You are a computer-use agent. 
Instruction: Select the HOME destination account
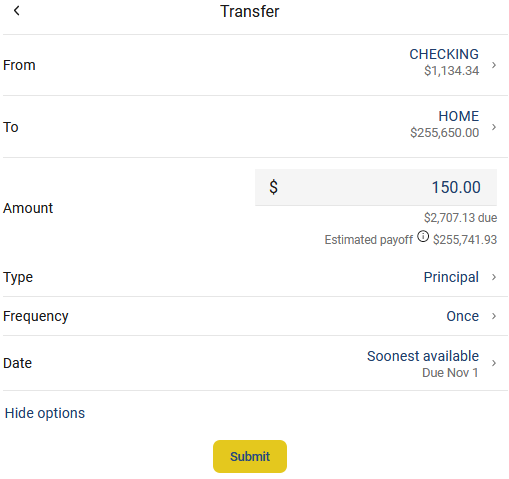(x=459, y=116)
